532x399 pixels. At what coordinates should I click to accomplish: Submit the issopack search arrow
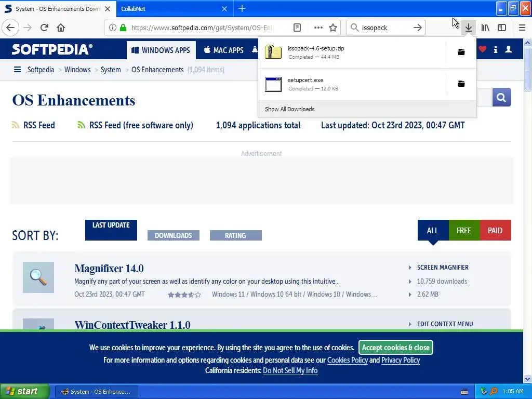(418, 28)
